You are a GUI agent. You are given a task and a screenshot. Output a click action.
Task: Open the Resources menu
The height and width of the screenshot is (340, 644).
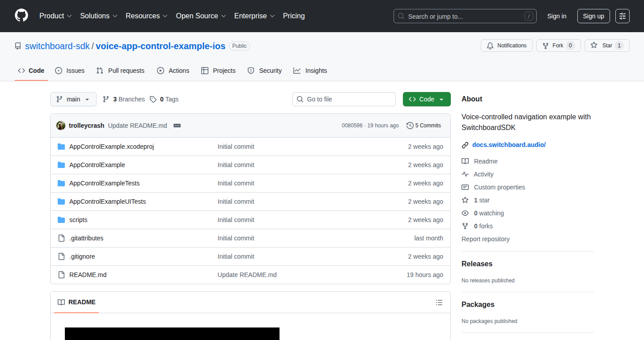click(147, 16)
